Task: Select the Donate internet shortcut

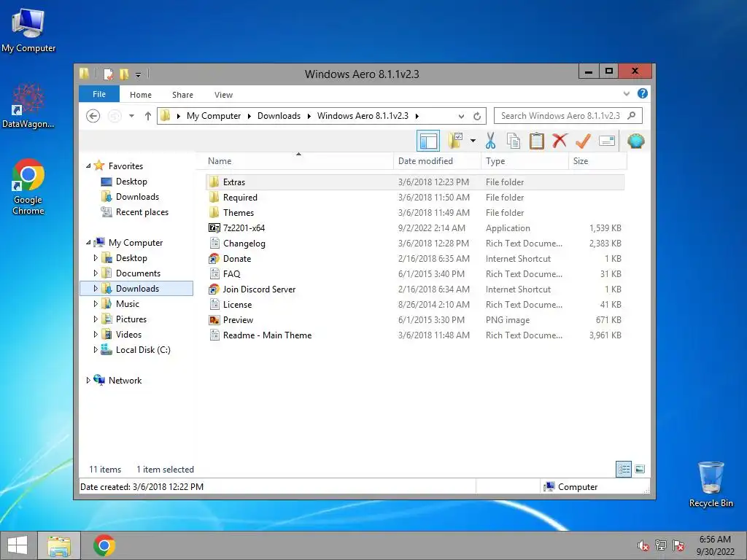Action: (x=415, y=259)
